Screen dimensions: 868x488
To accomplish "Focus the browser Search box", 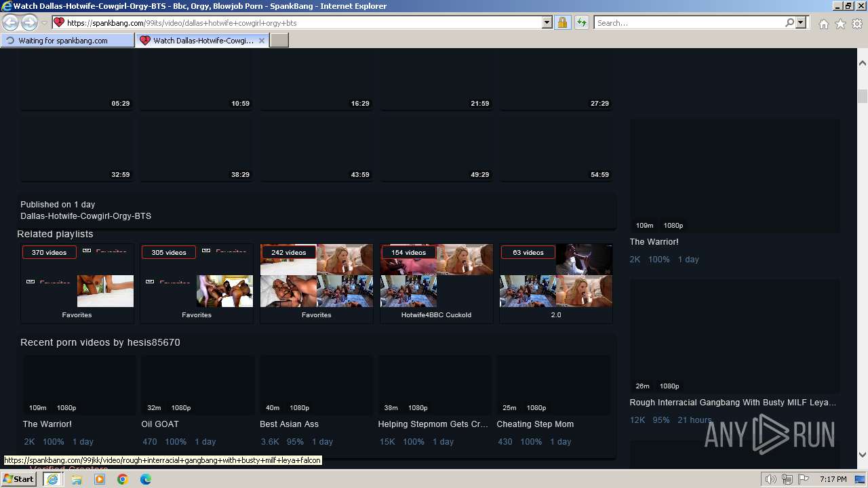I will tap(689, 22).
